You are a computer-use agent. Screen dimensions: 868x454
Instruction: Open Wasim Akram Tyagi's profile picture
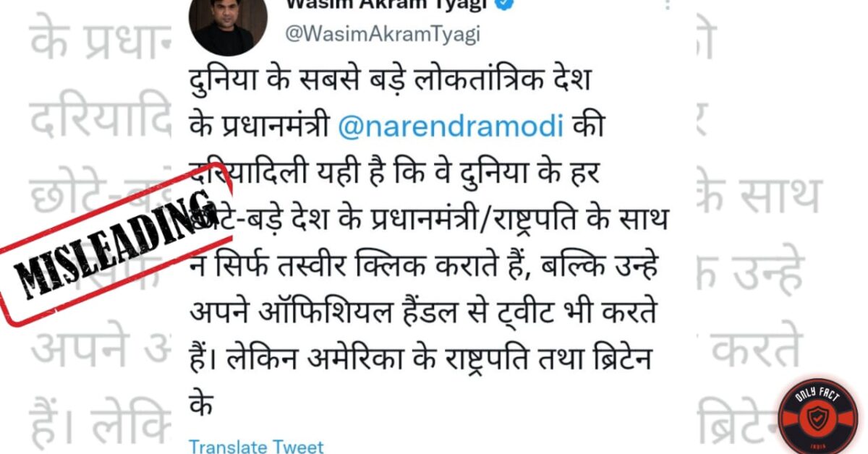pyautogui.click(x=225, y=25)
